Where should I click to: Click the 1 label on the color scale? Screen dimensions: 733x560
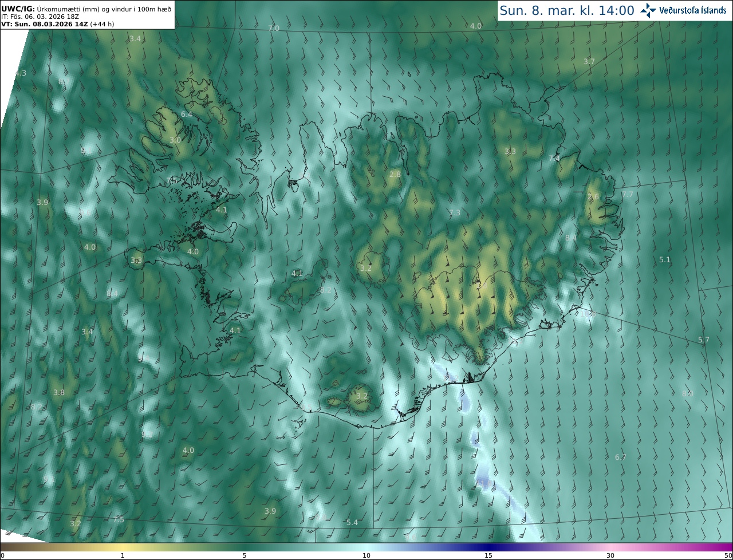[123, 555]
